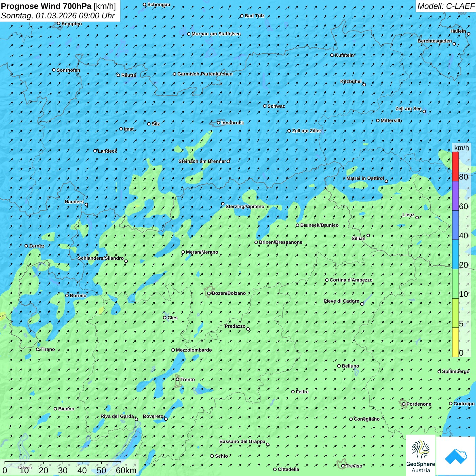
Task: Click the 'Schwaz' label
Action: 276,106
